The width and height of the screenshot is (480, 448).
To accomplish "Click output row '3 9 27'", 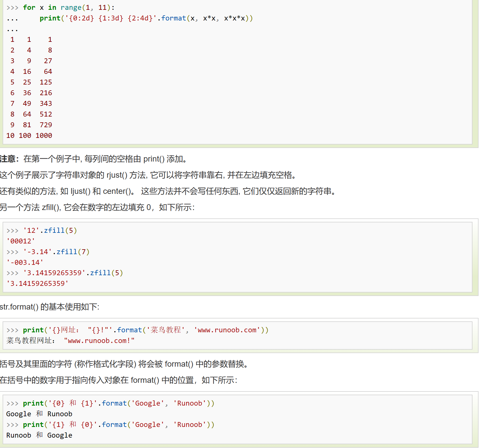I will coord(31,61).
